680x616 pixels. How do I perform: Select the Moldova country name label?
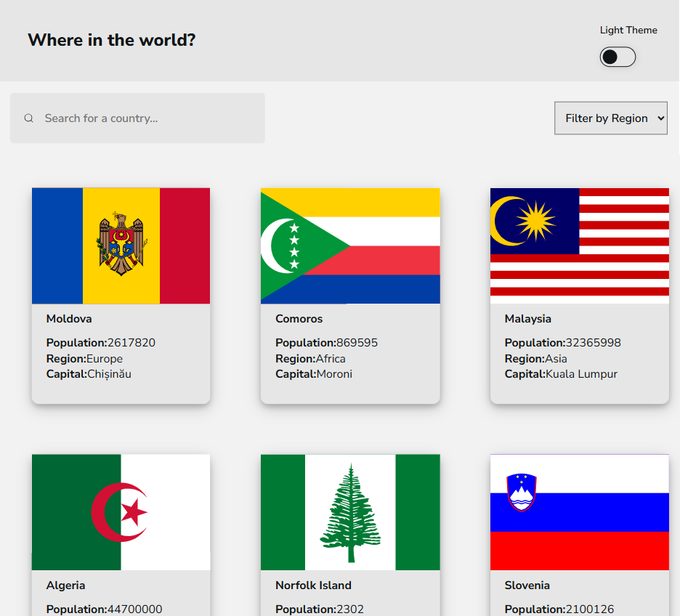[69, 318]
